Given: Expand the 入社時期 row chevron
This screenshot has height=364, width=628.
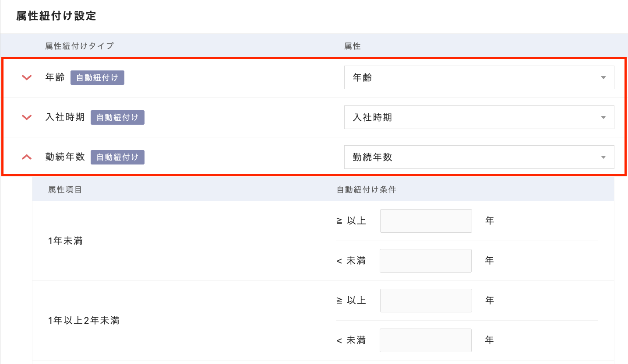Looking at the screenshot, I should point(27,117).
